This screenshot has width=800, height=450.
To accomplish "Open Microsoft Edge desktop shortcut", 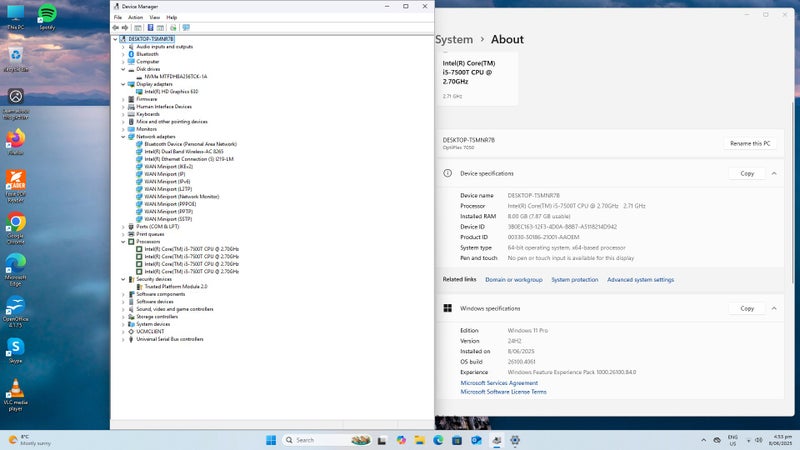I will point(16,270).
